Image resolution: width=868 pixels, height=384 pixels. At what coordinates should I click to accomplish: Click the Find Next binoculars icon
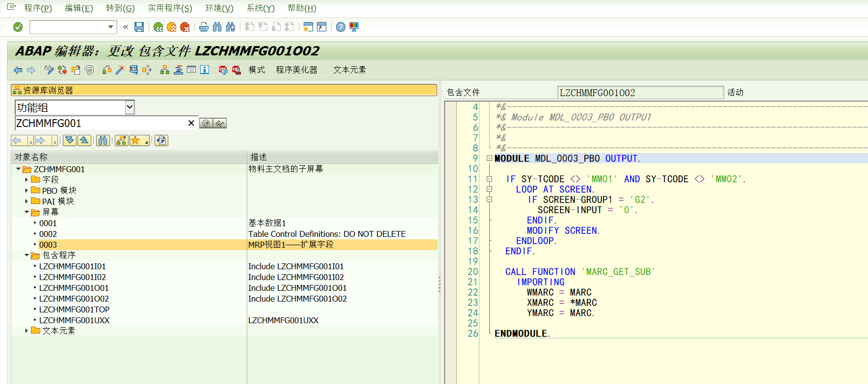coord(231,27)
